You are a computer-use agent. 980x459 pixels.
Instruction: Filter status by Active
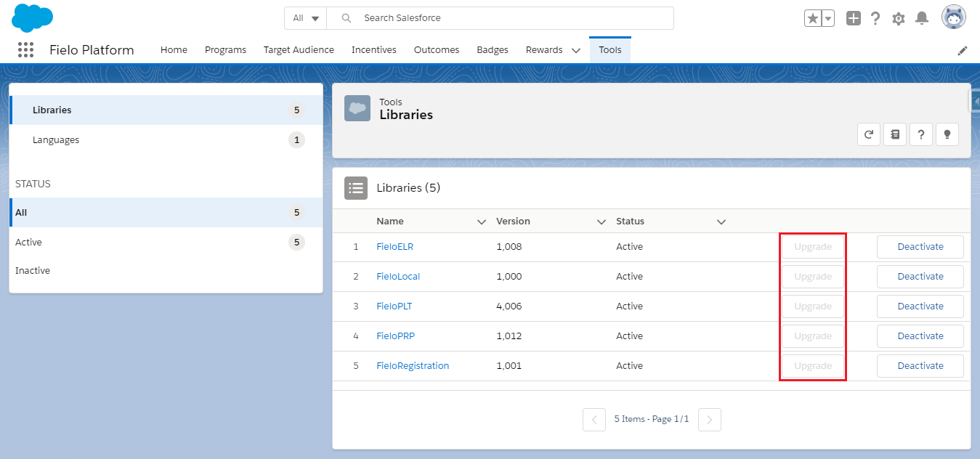click(166, 242)
